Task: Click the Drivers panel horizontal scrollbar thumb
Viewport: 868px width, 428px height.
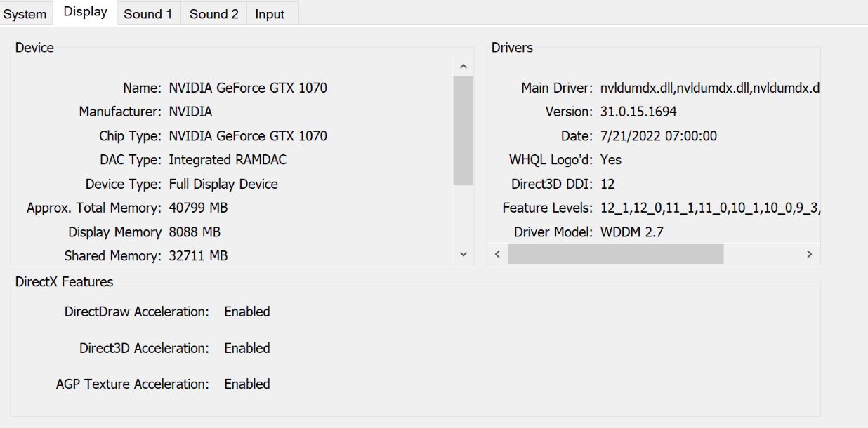Action: [x=615, y=254]
